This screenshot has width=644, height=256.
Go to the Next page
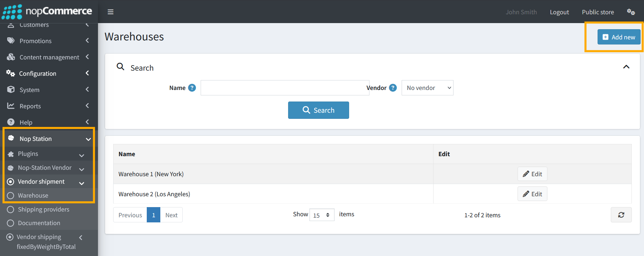pos(172,215)
